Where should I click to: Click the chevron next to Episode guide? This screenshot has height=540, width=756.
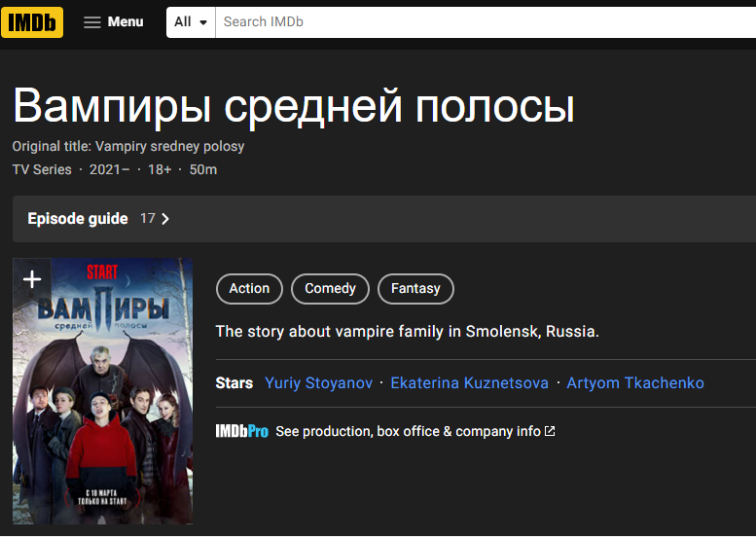[165, 219]
